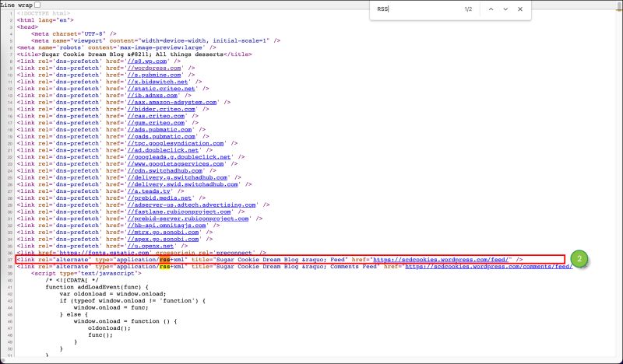Click the 'window.onload = func;' line
This screenshot has width=623, height=364.
pyautogui.click(x=111, y=308)
